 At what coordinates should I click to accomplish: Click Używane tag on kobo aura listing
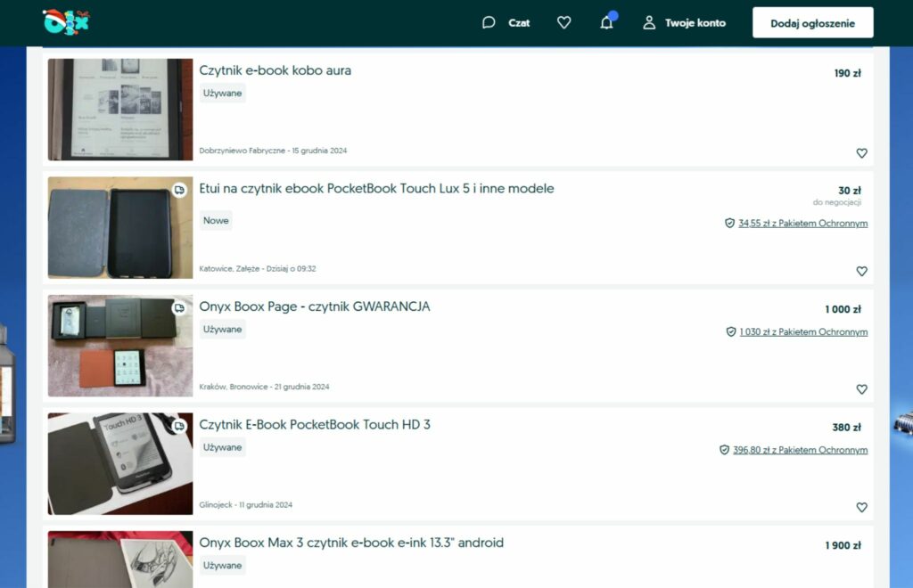click(x=222, y=93)
